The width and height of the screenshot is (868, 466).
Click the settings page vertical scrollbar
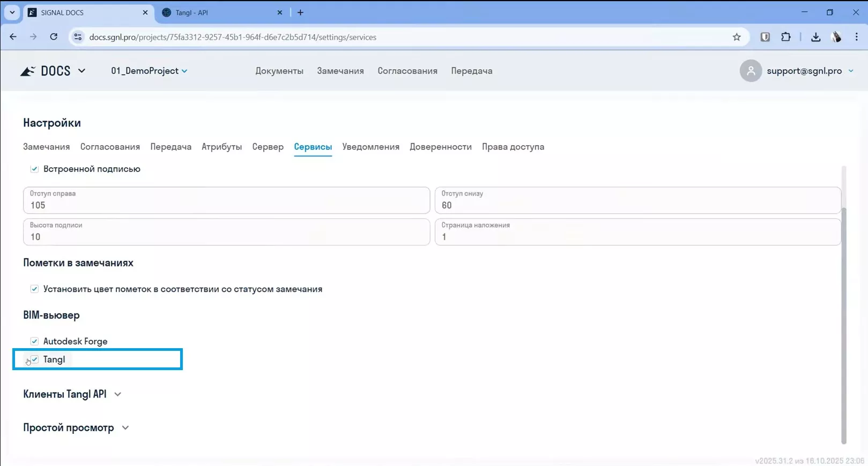[843, 321]
